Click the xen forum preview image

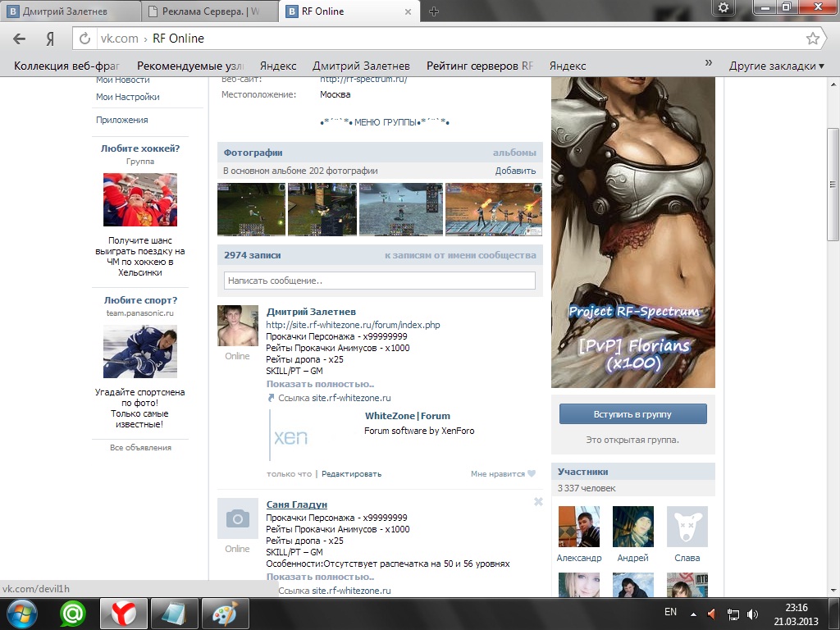(291, 436)
